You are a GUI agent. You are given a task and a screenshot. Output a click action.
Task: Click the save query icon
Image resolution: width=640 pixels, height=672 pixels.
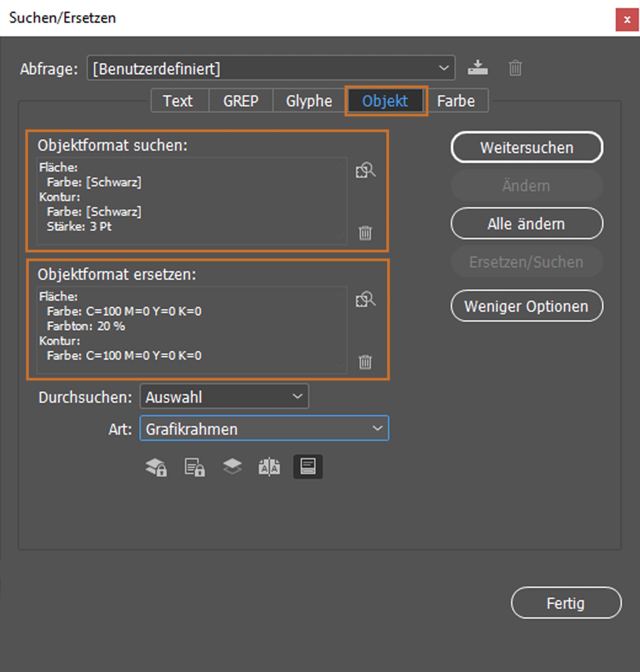click(x=477, y=68)
